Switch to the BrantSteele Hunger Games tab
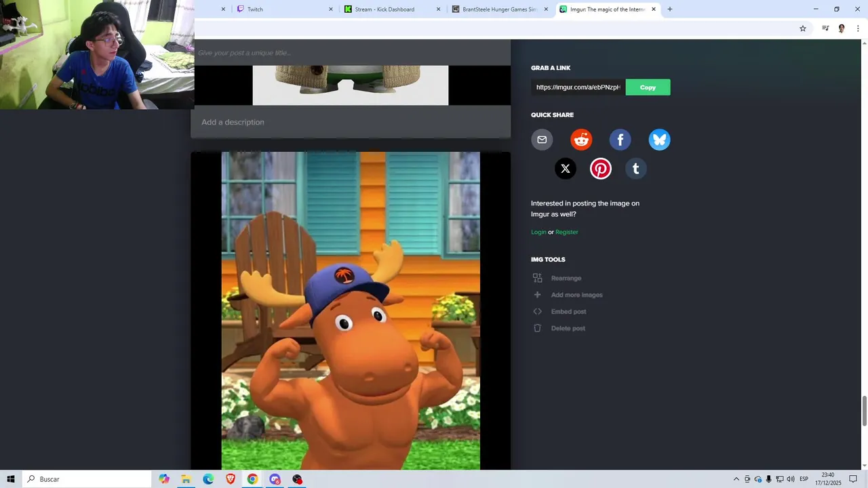The image size is (868, 488). point(499,9)
